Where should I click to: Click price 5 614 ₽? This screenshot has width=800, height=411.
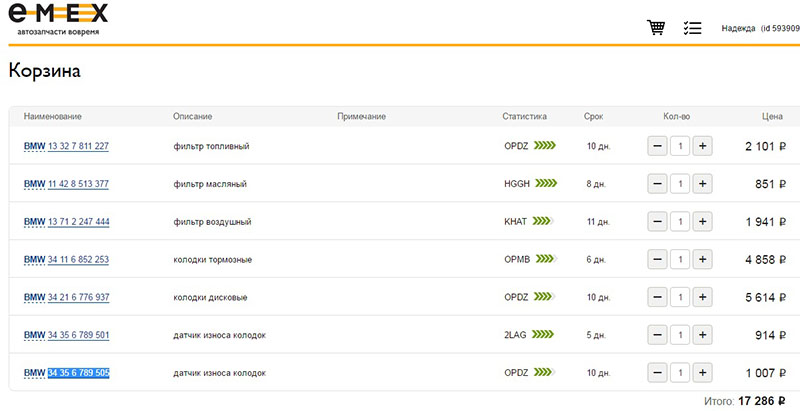pos(765,297)
